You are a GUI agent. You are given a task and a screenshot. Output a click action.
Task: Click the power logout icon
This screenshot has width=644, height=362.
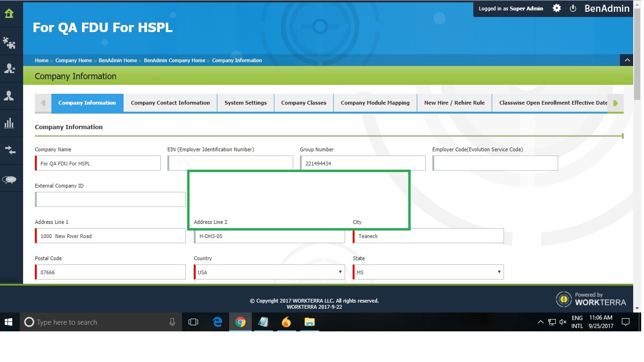pos(573,8)
